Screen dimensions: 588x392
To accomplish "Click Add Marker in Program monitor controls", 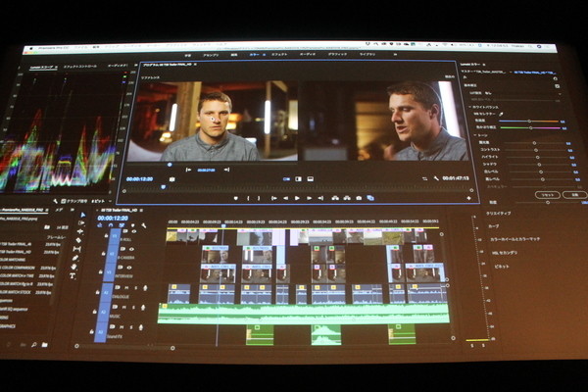I will tap(235, 198).
